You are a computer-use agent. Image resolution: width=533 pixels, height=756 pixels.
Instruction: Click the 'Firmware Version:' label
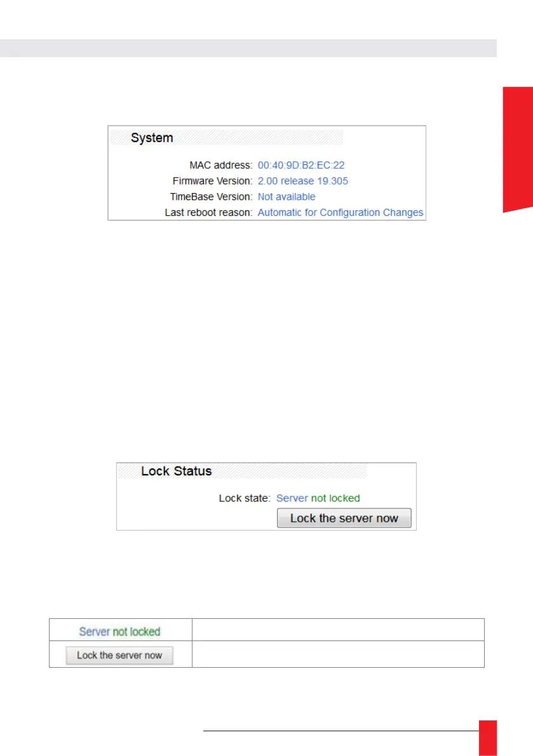click(212, 181)
